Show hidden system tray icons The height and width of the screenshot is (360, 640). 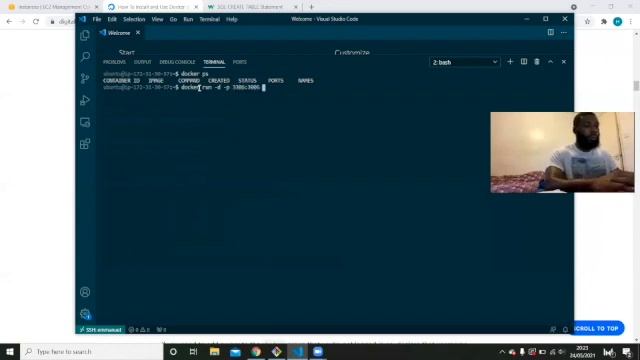click(502, 352)
